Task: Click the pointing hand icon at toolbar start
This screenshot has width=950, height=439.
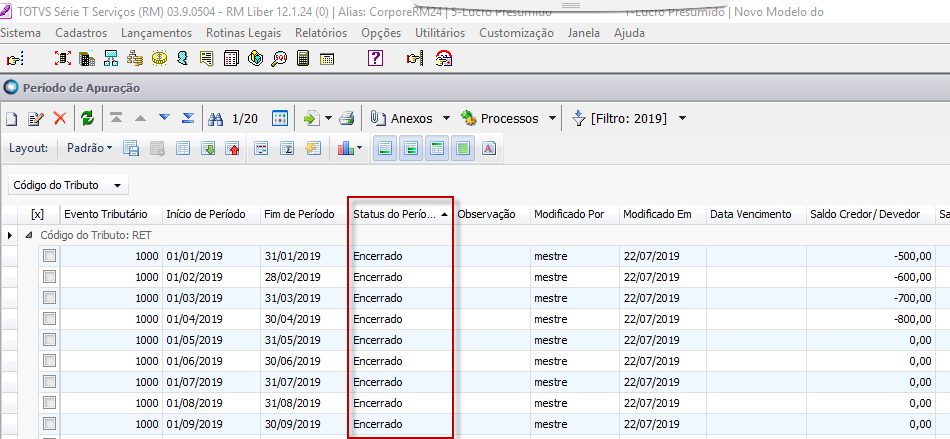Action: pyautogui.click(x=13, y=59)
